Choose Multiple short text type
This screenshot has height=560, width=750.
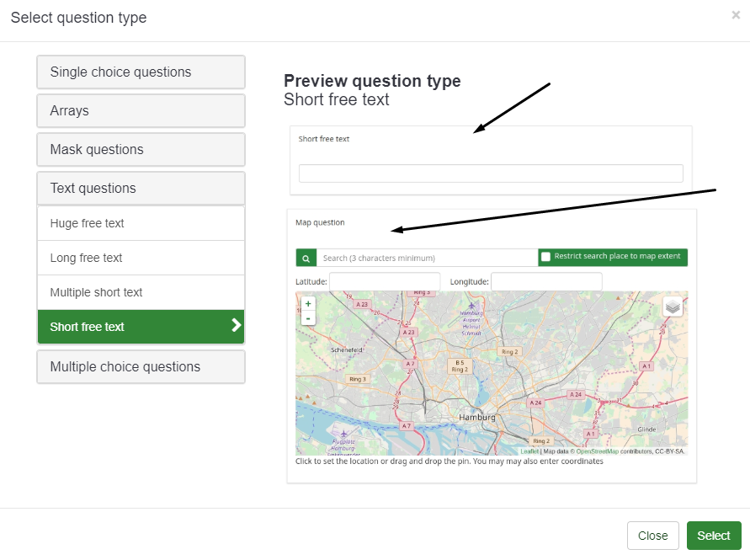coord(141,292)
